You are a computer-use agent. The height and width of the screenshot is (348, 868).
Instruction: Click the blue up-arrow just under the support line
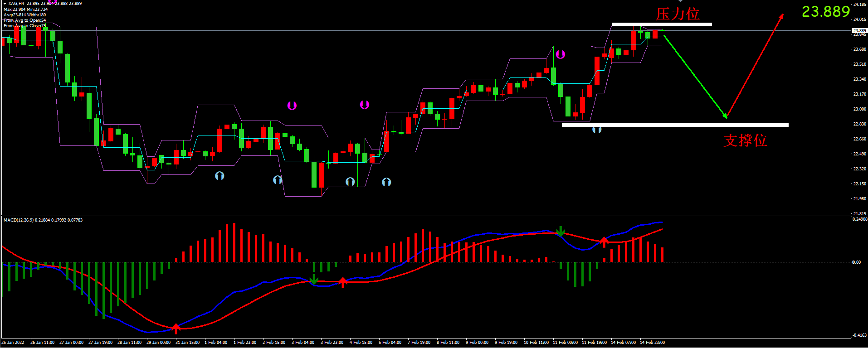click(597, 130)
